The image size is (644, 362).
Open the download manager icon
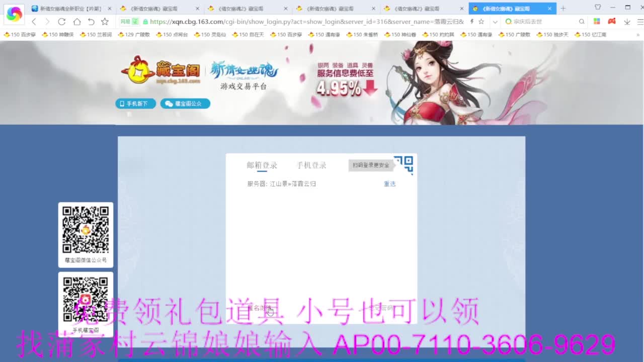[x=627, y=22]
